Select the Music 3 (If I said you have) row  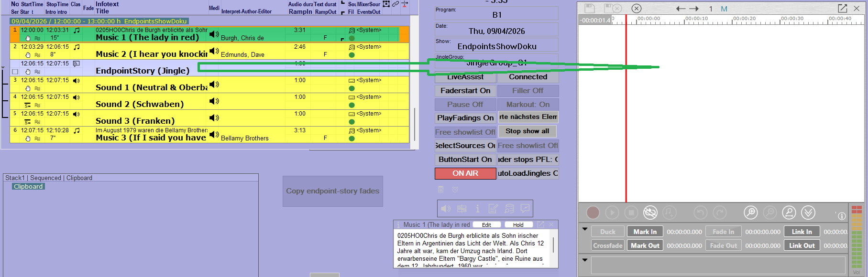tap(209, 135)
